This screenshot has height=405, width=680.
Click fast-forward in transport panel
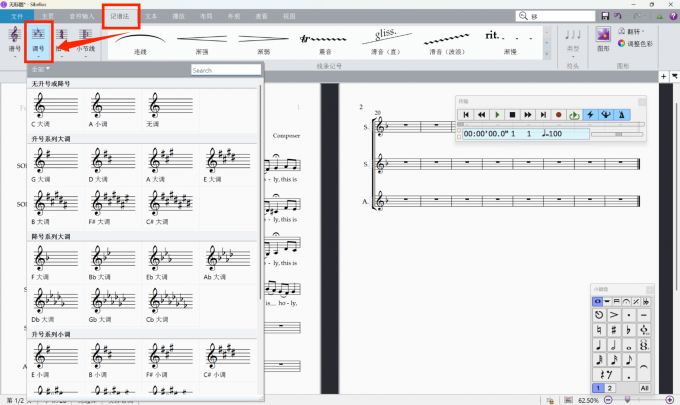pyautogui.click(x=528, y=114)
